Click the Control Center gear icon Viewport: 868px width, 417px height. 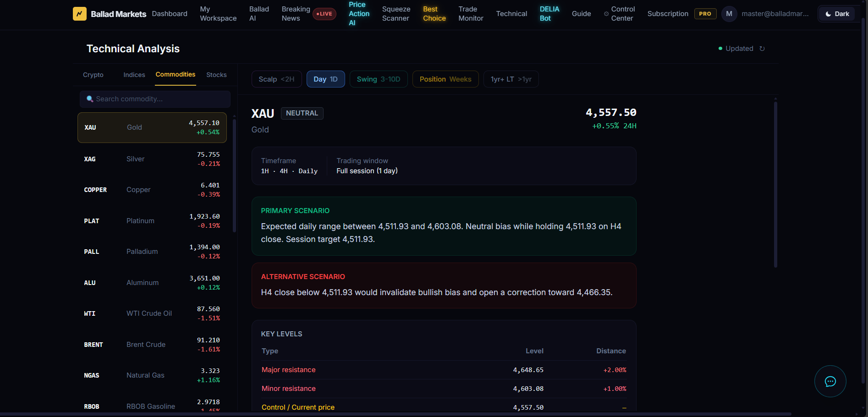(606, 14)
